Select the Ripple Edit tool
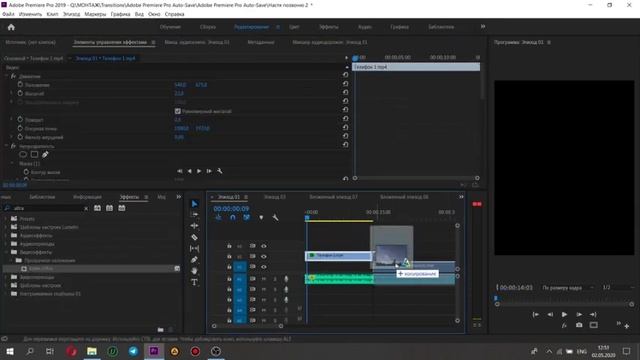 pos(194,226)
